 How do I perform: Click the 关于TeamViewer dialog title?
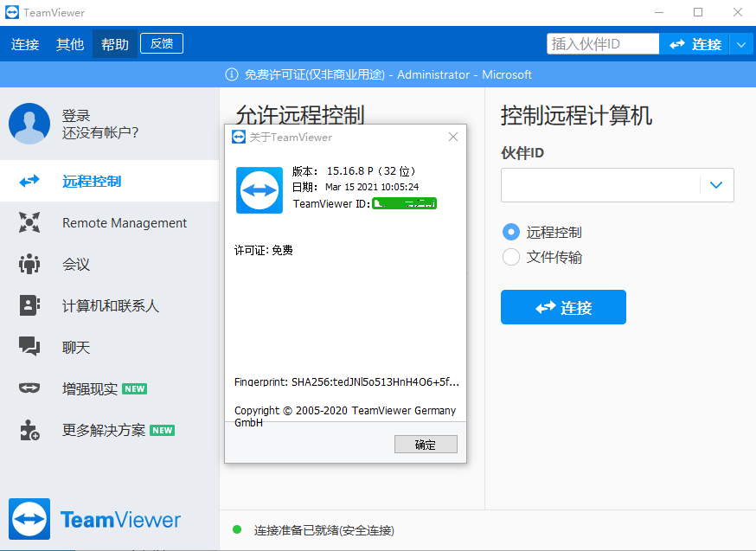tap(291, 138)
